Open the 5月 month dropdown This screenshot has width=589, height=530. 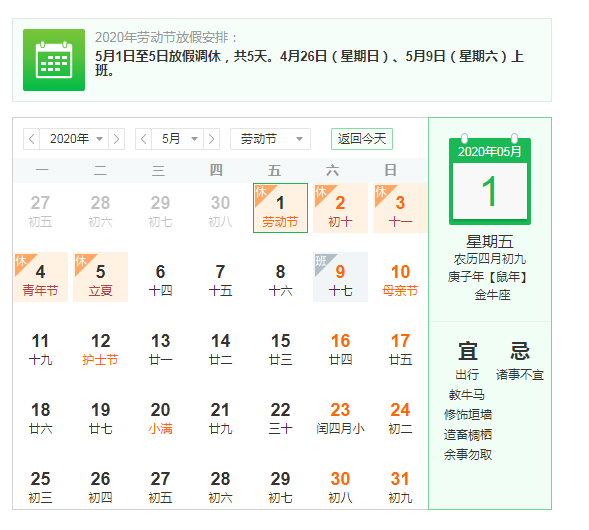(178, 139)
